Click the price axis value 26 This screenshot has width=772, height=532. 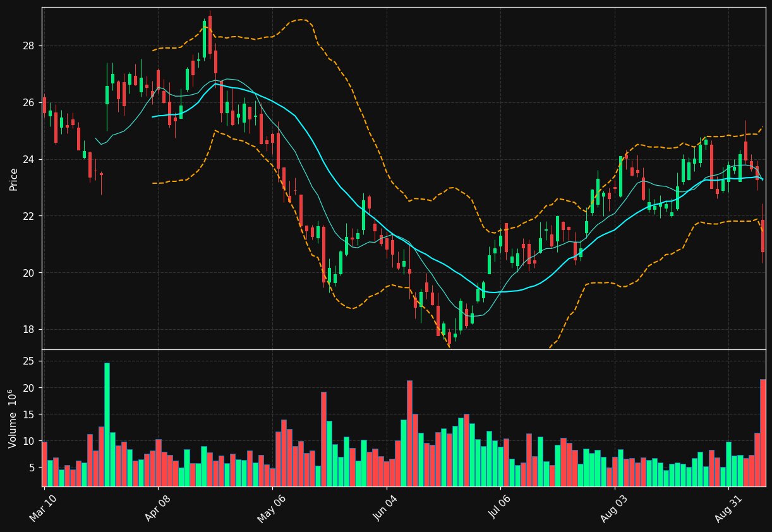(30, 102)
